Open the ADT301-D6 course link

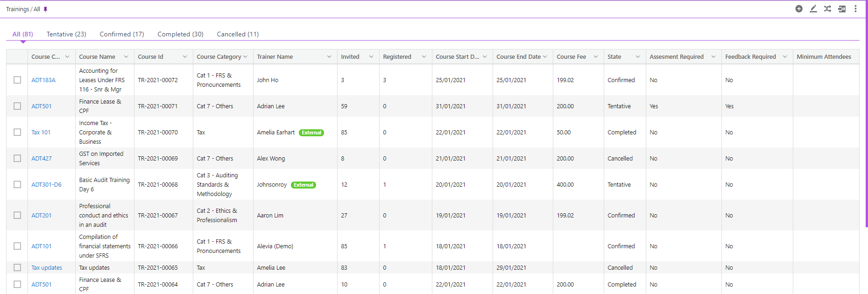click(x=46, y=185)
